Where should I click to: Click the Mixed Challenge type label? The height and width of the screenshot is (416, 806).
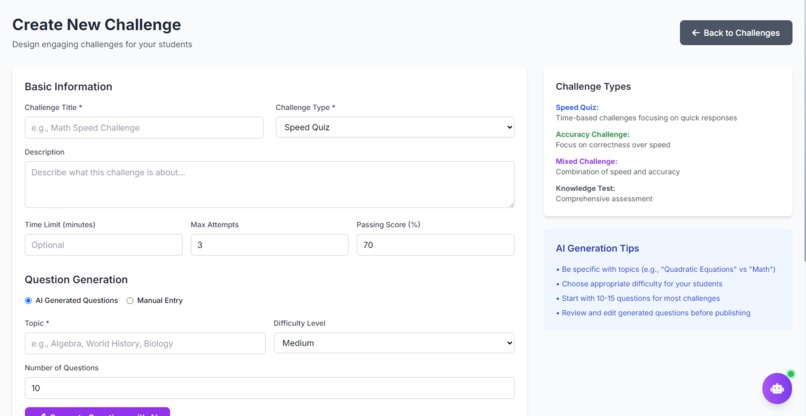(x=586, y=161)
